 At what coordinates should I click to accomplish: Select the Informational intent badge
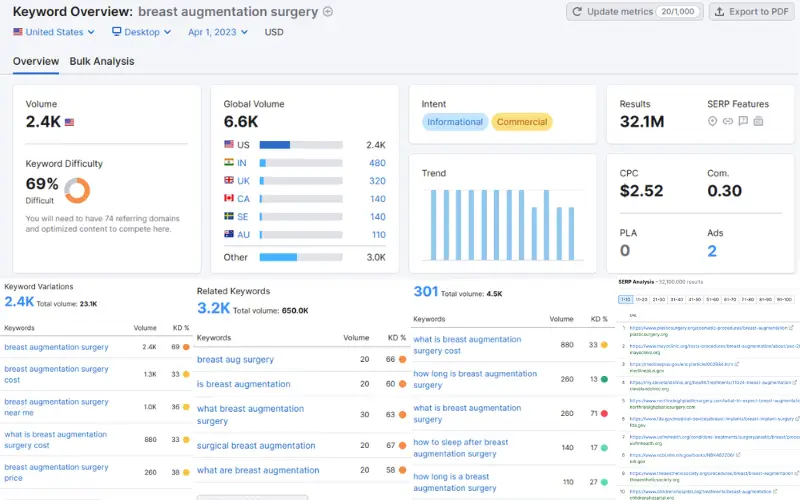[455, 122]
